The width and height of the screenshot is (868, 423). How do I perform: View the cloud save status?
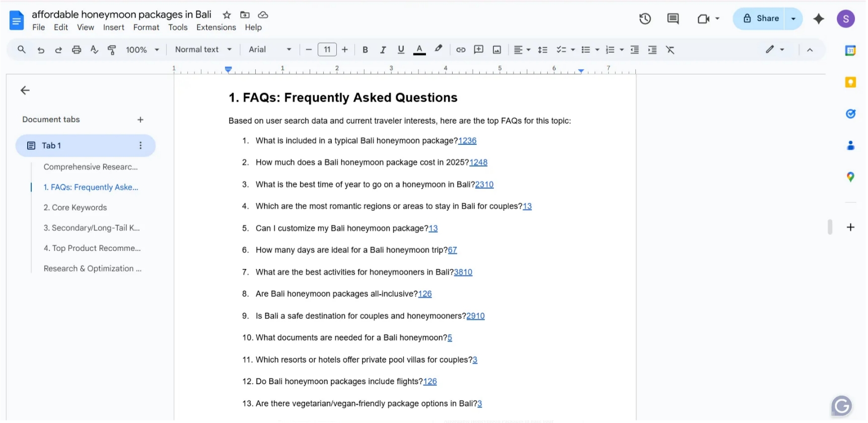pyautogui.click(x=263, y=15)
